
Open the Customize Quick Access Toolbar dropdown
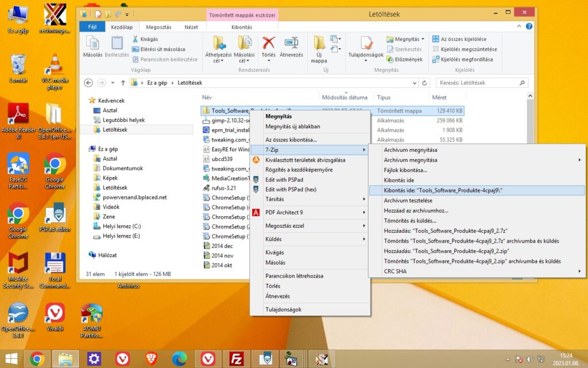127,14
